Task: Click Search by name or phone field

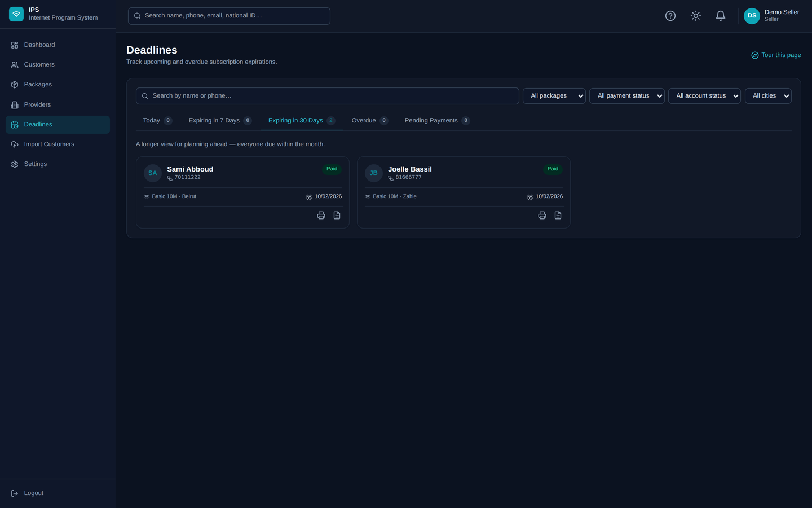Action: click(x=328, y=96)
